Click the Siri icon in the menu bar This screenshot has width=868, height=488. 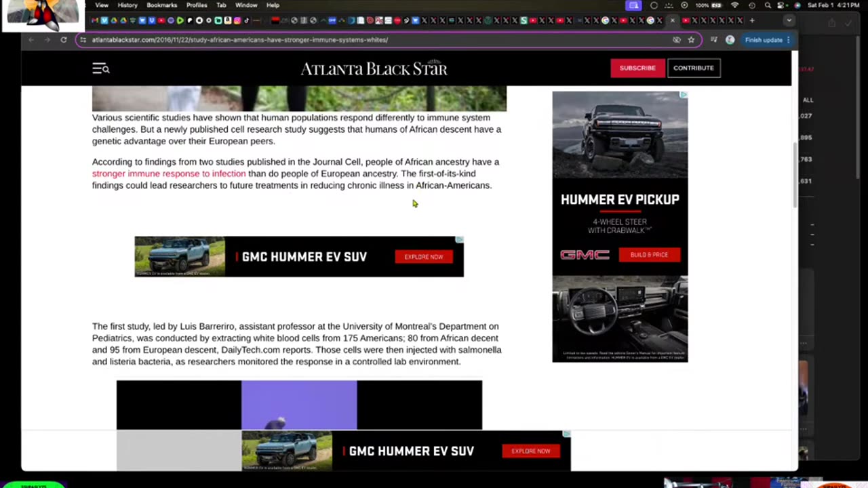click(797, 5)
